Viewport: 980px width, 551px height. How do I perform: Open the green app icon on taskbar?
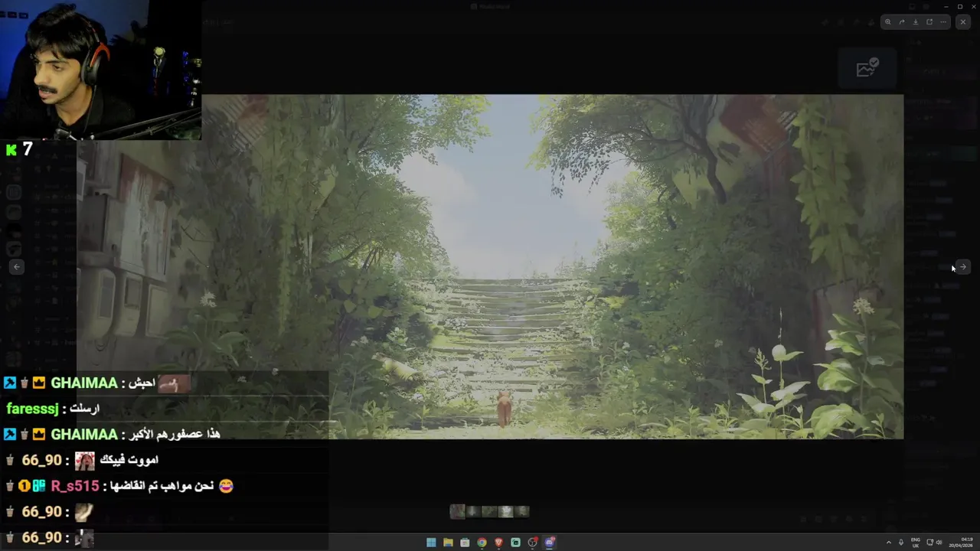[x=515, y=543]
